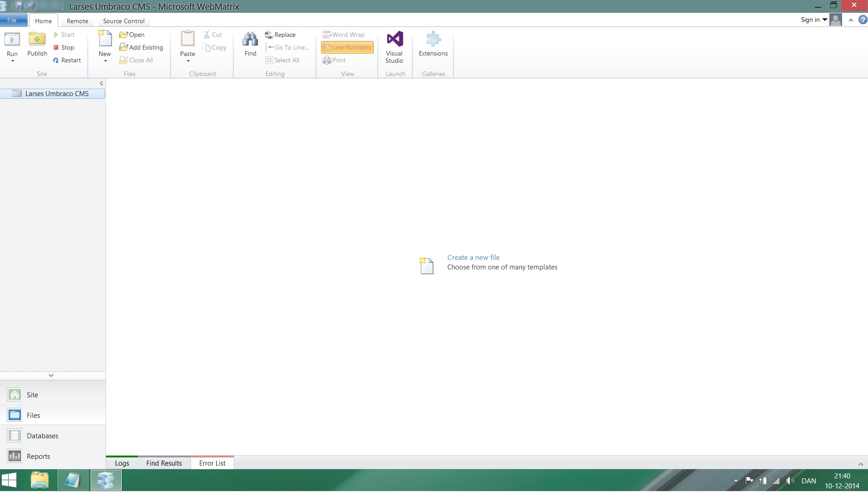This screenshot has width=868, height=492.
Task: Click the Replace tool
Action: [280, 35]
